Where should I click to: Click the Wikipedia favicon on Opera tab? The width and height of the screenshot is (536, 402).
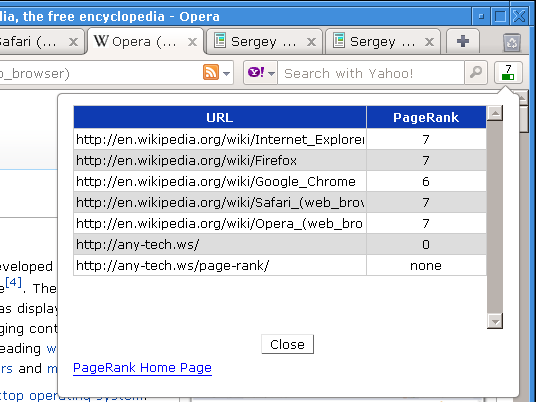tap(101, 41)
